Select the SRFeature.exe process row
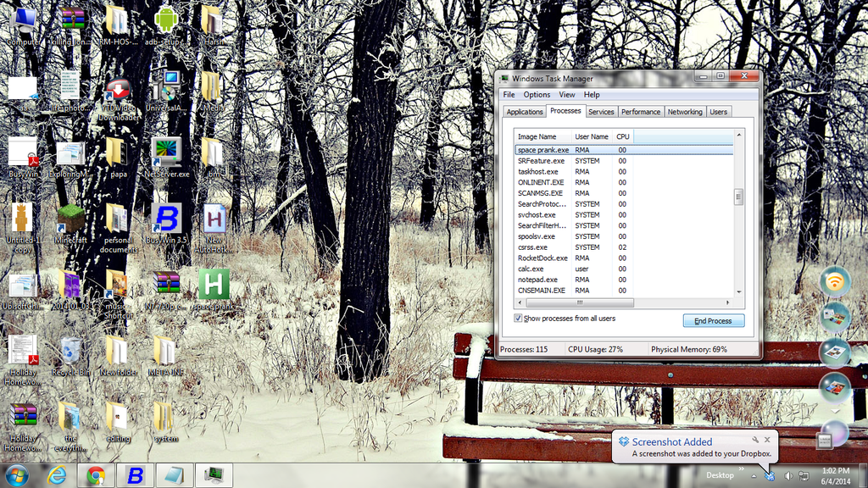The height and width of the screenshot is (488, 868). (624, 161)
